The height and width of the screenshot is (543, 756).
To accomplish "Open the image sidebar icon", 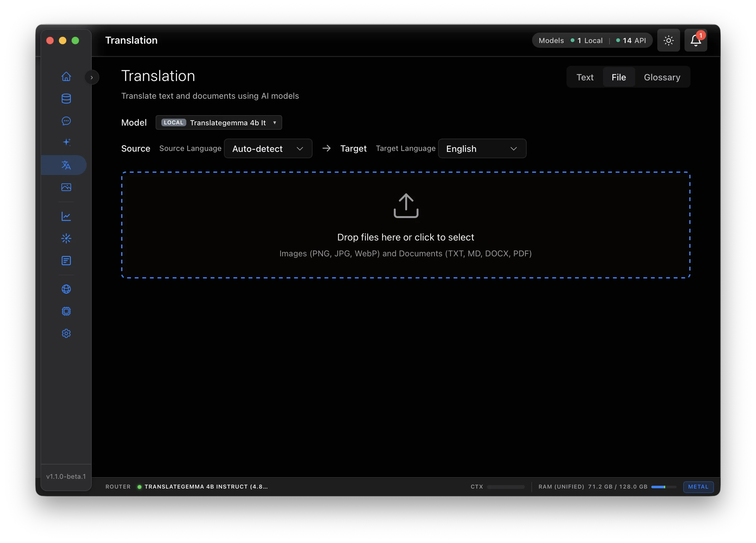I will tap(66, 187).
